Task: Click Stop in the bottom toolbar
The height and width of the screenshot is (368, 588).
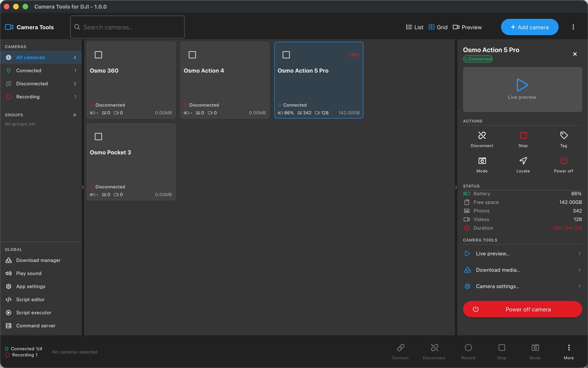Action: click(x=501, y=351)
